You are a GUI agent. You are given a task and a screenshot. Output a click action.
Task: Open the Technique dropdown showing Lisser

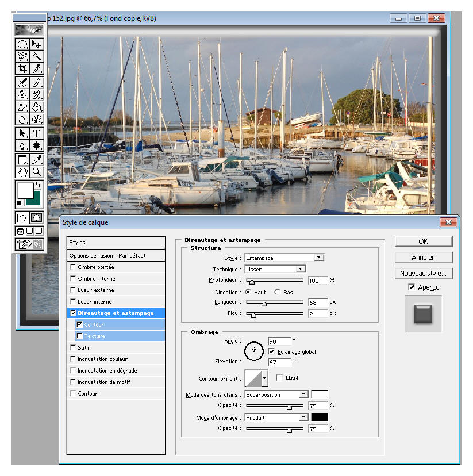pyautogui.click(x=275, y=269)
